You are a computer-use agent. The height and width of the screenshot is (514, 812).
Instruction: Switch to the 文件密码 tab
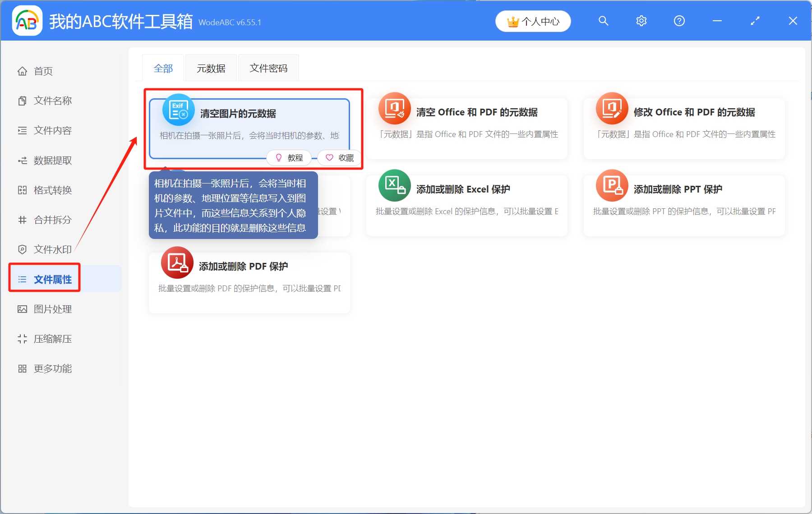268,67
